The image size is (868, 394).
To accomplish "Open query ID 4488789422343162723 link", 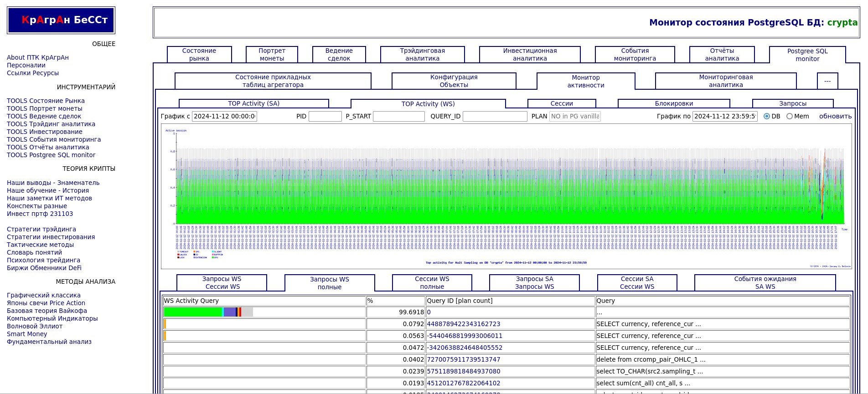I will [463, 324].
